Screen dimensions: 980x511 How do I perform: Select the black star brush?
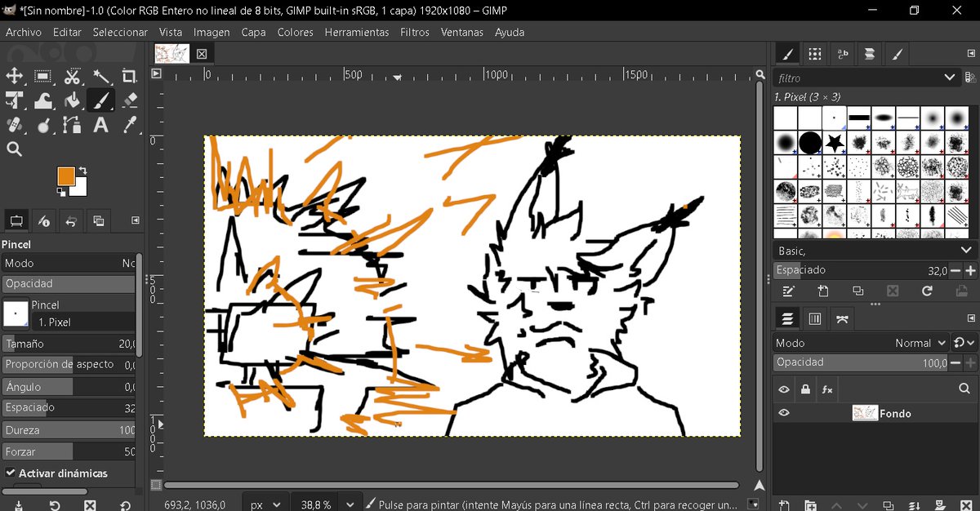pos(834,143)
